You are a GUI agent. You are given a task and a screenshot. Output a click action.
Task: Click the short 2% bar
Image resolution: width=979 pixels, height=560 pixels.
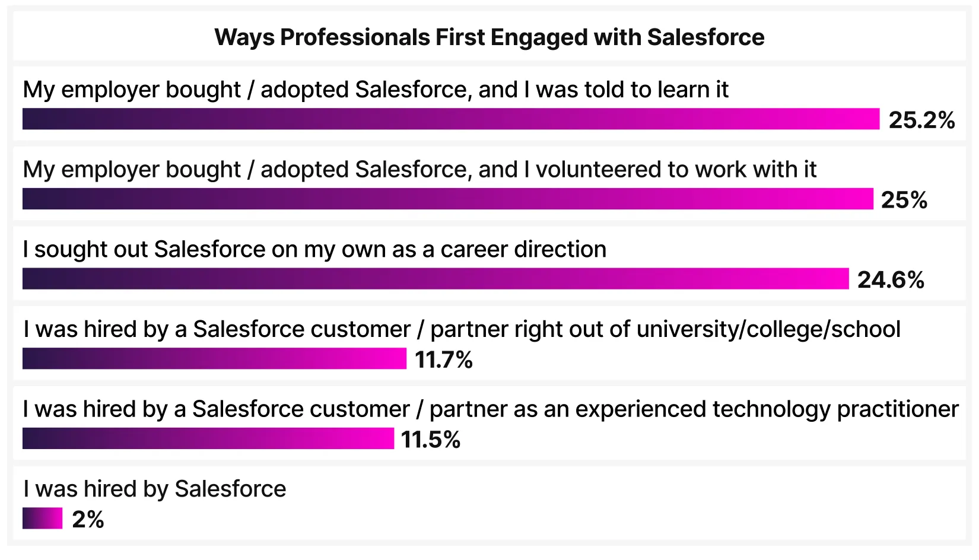42,518
